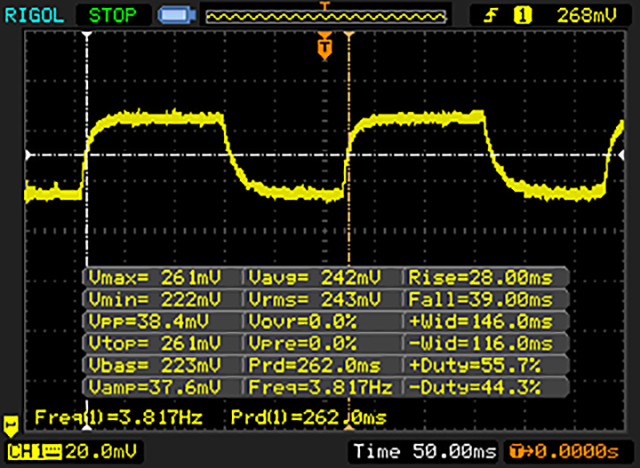Image resolution: width=640 pixels, height=468 pixels.
Task: Click the trigger level arrow on left edge
Action: [x=29, y=155]
